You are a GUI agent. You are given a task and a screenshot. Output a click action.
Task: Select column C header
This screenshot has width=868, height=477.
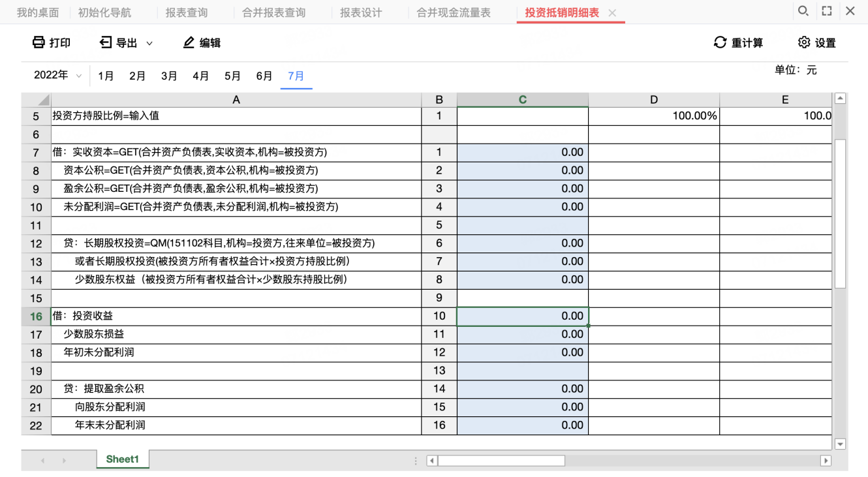[x=523, y=100]
